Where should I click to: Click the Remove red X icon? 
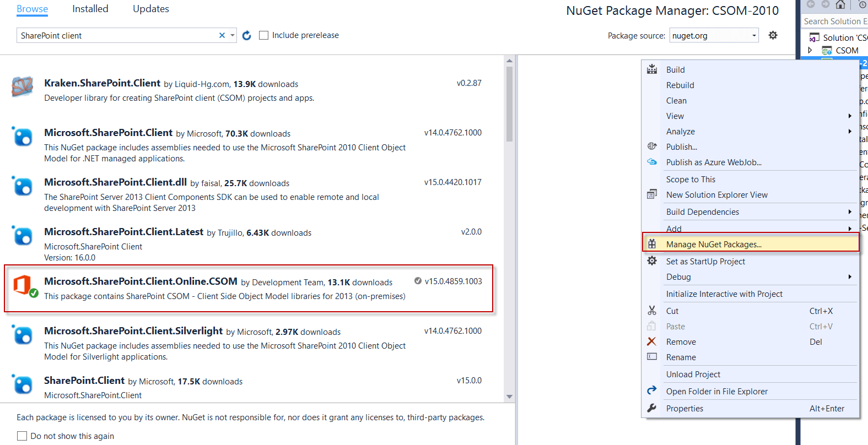(x=651, y=341)
